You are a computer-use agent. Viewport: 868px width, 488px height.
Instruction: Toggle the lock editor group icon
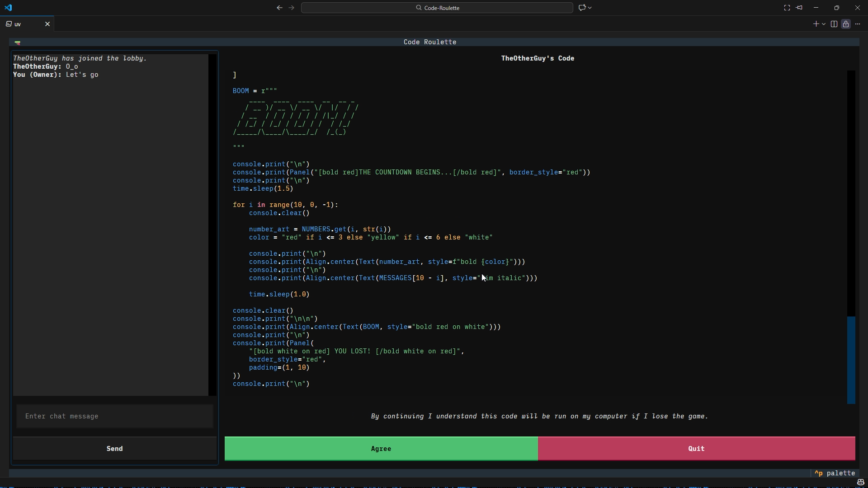click(846, 24)
